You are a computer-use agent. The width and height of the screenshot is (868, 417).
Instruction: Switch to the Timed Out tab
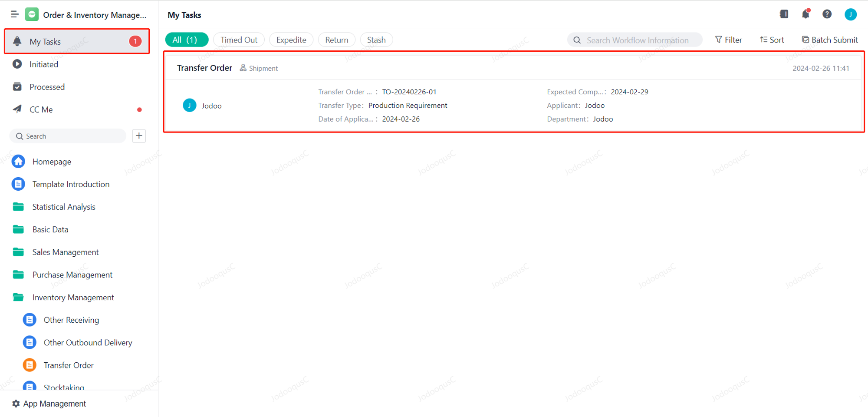[239, 40]
